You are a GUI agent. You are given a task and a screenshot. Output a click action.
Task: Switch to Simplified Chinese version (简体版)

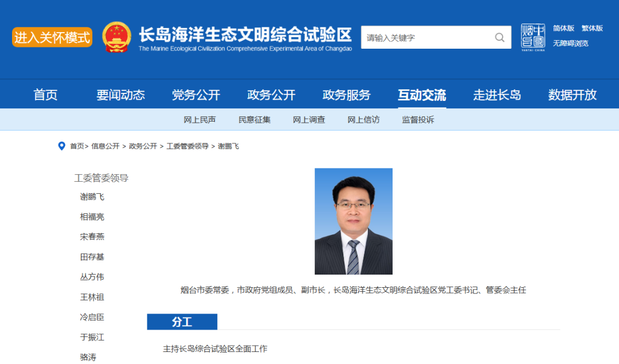563,28
